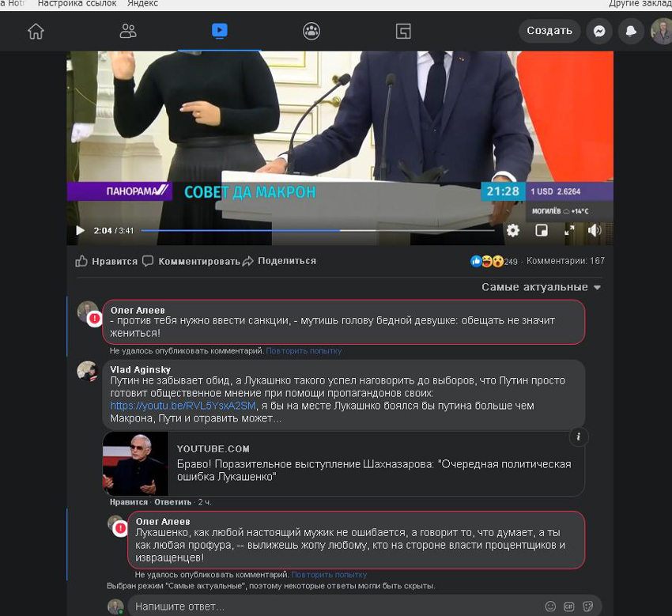Open the "Создать" create menu
Viewport: 672px width, 616px height.
pos(549,31)
